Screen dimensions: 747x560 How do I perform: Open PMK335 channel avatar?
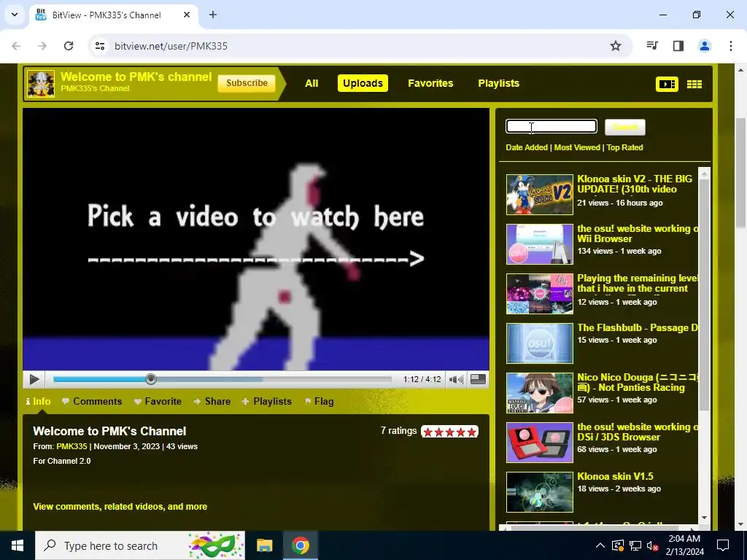click(41, 84)
